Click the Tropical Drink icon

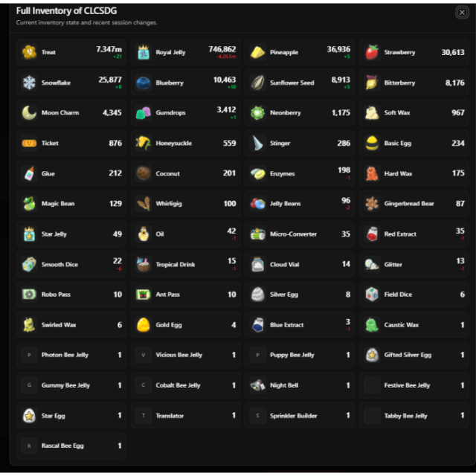[144, 264]
